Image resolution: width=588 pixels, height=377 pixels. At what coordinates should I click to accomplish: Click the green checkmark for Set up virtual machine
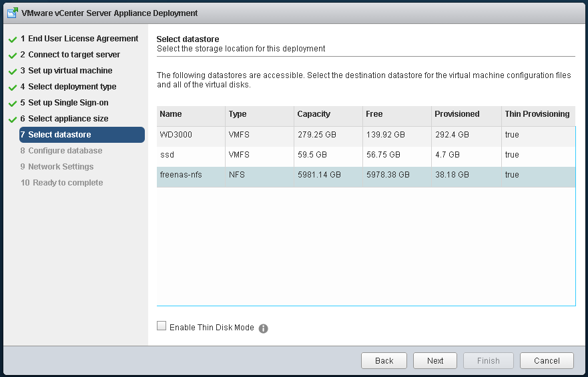(x=13, y=71)
